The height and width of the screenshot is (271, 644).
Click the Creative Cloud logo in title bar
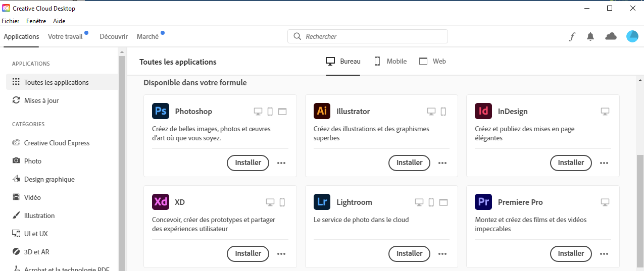pos(6,9)
